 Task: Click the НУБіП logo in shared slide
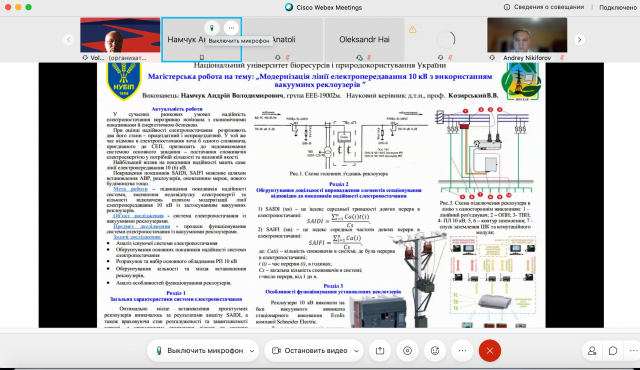tap(123, 81)
